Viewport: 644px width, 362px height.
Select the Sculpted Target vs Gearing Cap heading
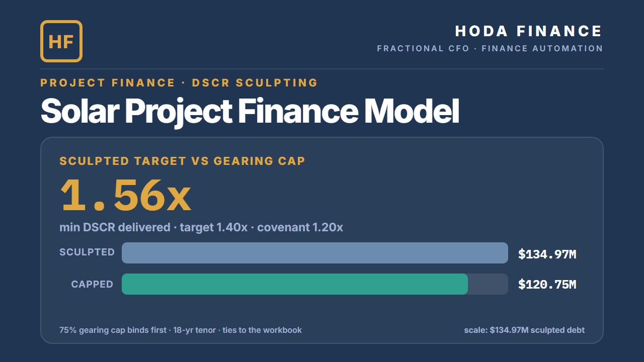(x=183, y=161)
